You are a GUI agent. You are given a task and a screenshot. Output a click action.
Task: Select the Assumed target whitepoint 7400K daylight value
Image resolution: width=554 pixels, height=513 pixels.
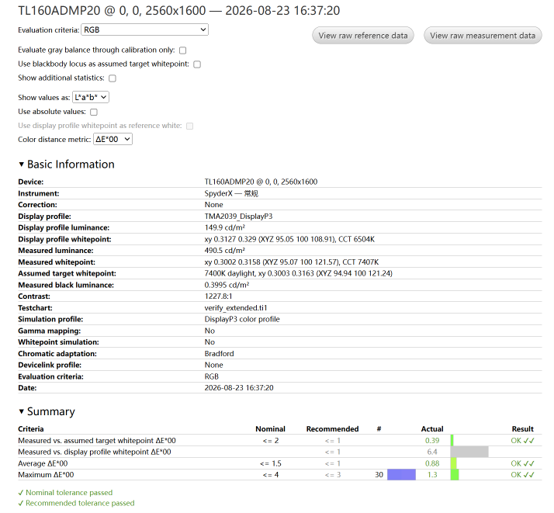tap(298, 273)
